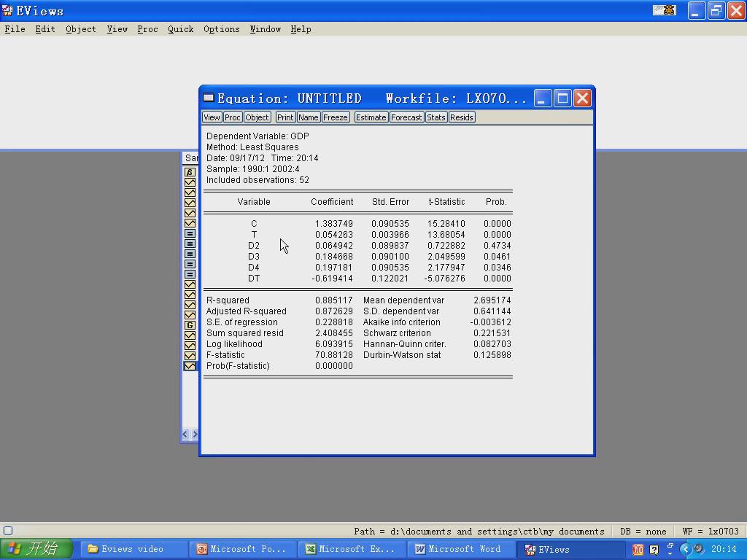Image resolution: width=747 pixels, height=560 pixels.
Task: Click the DT variable row label
Action: coord(254,279)
